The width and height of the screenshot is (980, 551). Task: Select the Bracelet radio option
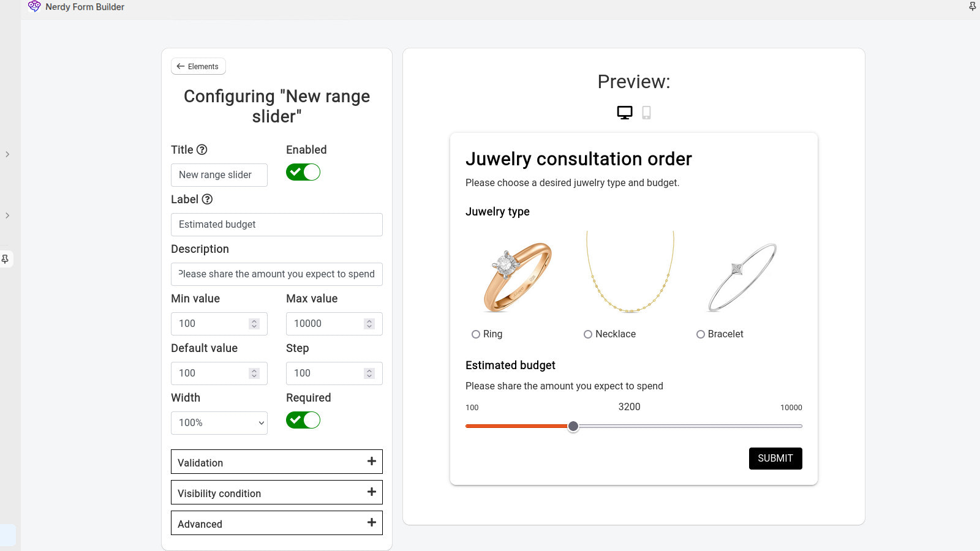coord(701,334)
